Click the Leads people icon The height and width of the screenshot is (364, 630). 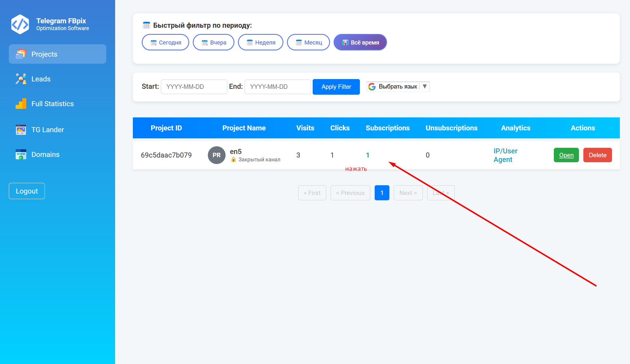21,79
